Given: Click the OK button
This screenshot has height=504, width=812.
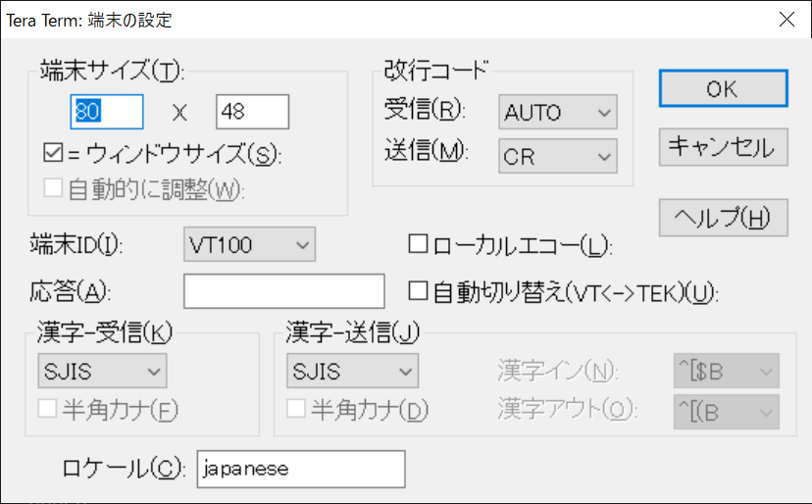Looking at the screenshot, I should [723, 88].
